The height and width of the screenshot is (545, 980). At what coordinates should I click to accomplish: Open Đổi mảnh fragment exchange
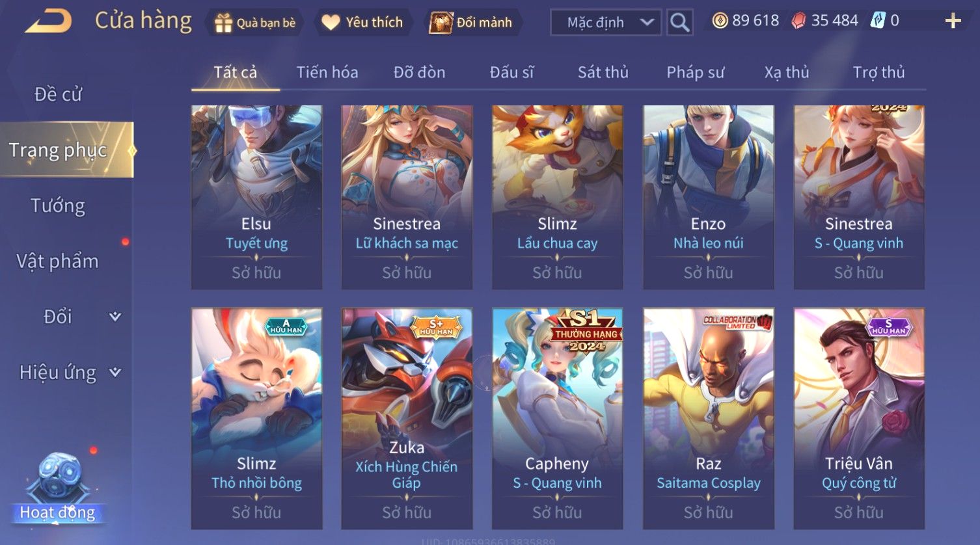(x=441, y=23)
